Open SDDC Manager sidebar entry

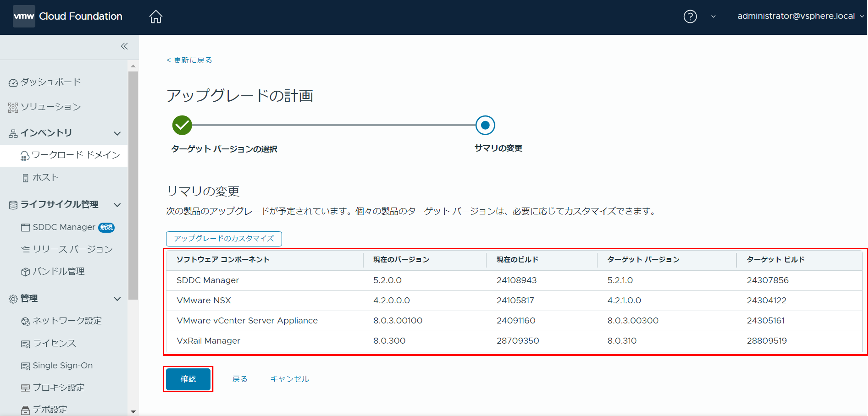64,227
